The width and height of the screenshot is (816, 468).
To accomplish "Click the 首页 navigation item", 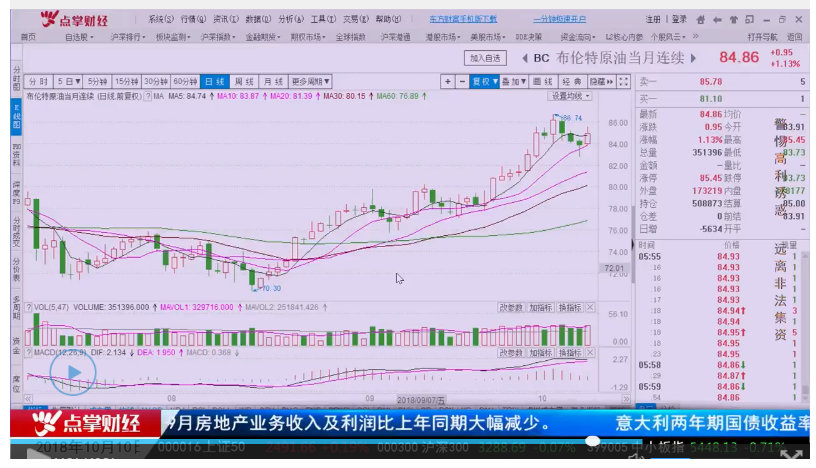I will (29, 37).
